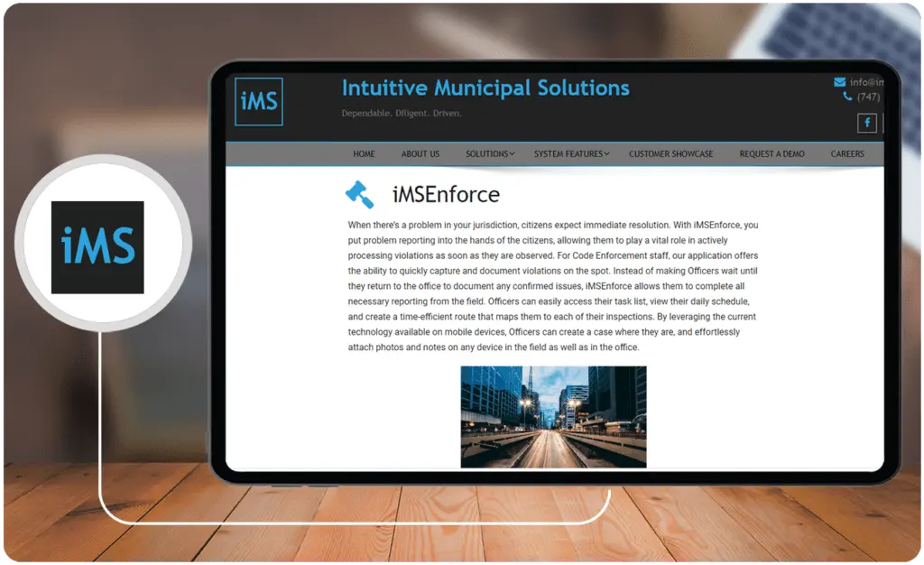Expand the SYSTEM FEATURES dropdown menu
This screenshot has height=565, width=924.
coord(571,153)
